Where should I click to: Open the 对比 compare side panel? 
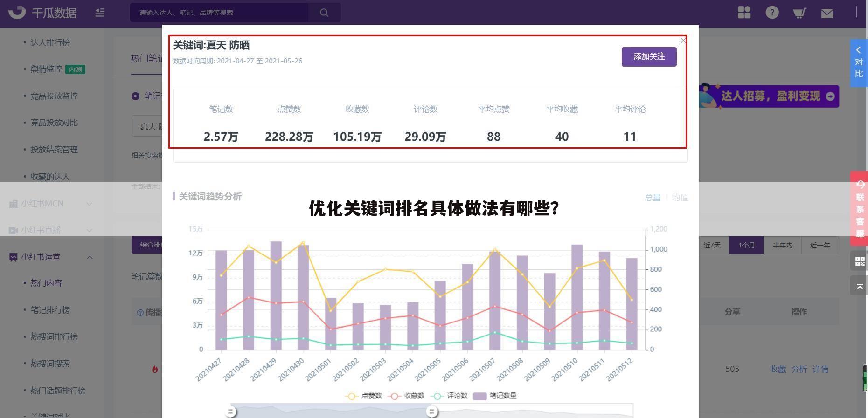pyautogui.click(x=859, y=63)
